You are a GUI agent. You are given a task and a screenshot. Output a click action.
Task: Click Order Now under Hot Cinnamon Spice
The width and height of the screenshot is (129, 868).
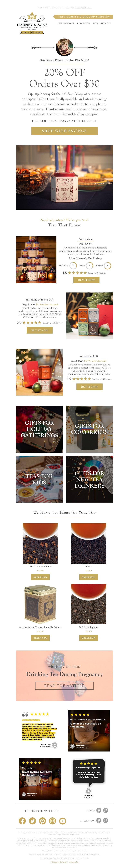[x=40, y=577]
